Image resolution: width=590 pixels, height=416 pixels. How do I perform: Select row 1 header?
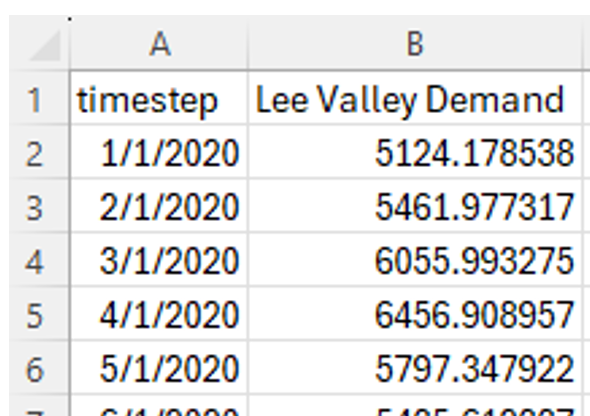[39, 97]
